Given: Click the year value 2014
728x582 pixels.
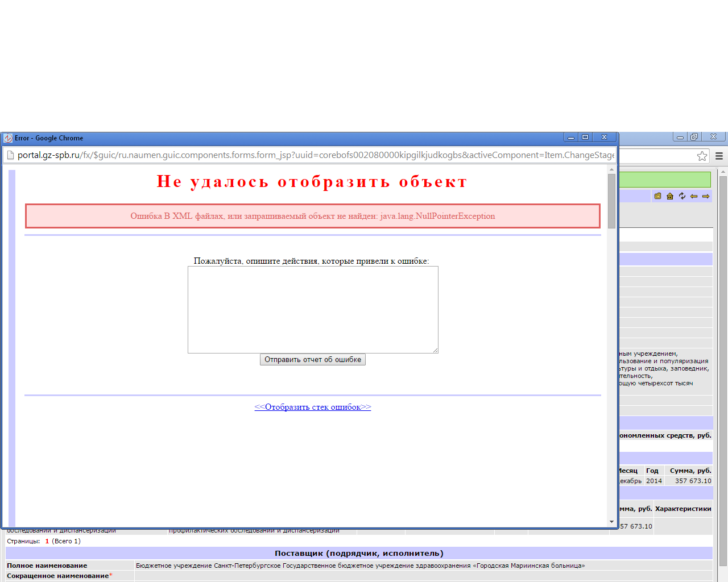Looking at the screenshot, I should [x=654, y=481].
